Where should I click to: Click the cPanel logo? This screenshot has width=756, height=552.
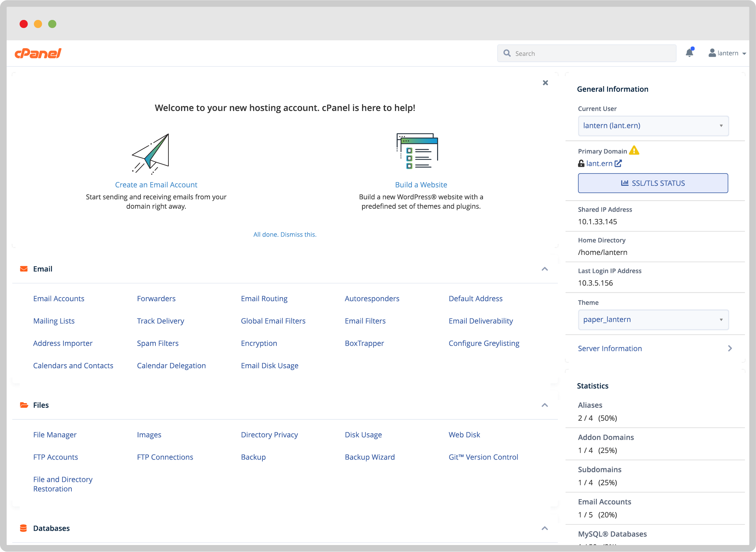coord(38,53)
